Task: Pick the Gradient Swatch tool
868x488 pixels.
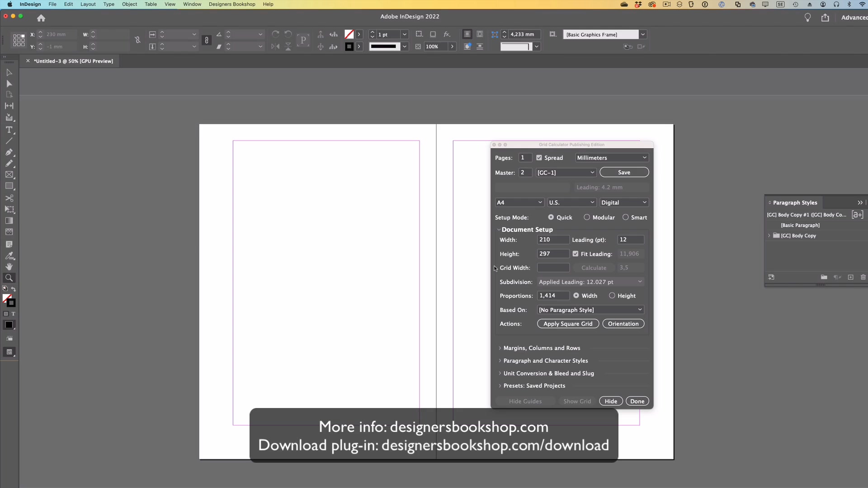Action: [x=9, y=221]
